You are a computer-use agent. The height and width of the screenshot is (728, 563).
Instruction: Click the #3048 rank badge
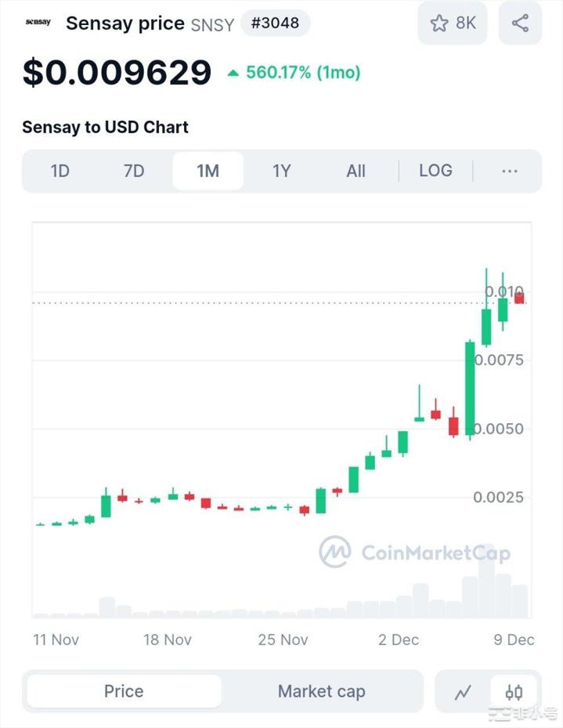(x=275, y=23)
